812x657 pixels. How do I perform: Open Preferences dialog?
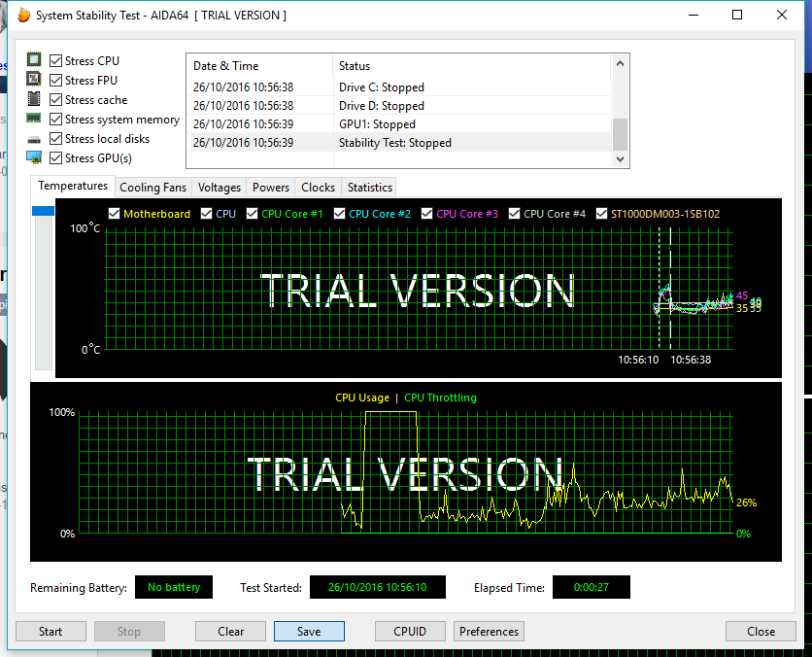(x=489, y=631)
